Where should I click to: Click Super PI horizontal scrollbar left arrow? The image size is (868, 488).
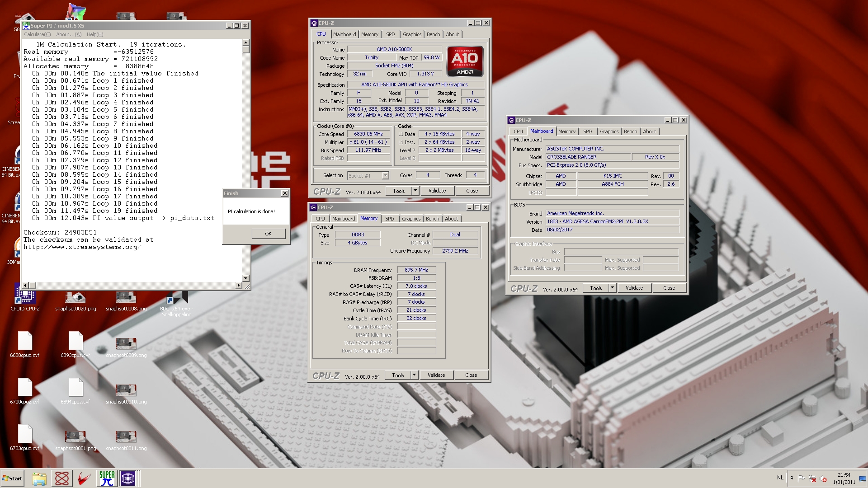(25, 286)
